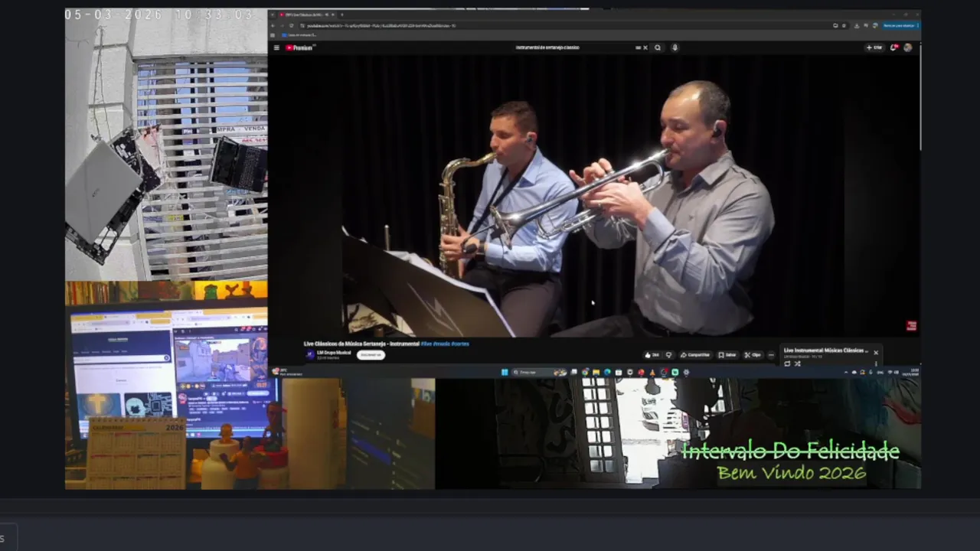Open VLC cone icon in taskbar
Image resolution: width=980 pixels, height=551 pixels.
pos(652,372)
